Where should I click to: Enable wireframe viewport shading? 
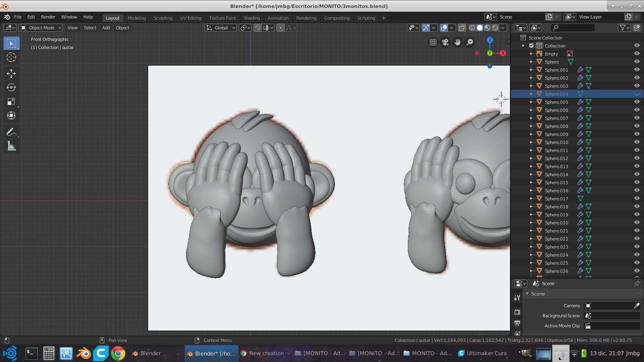pyautogui.click(x=472, y=28)
